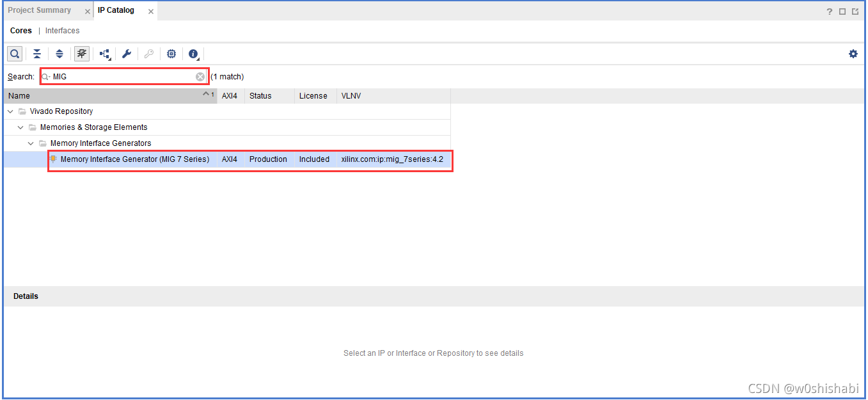
Task: Switch to the Cores view
Action: click(x=21, y=31)
